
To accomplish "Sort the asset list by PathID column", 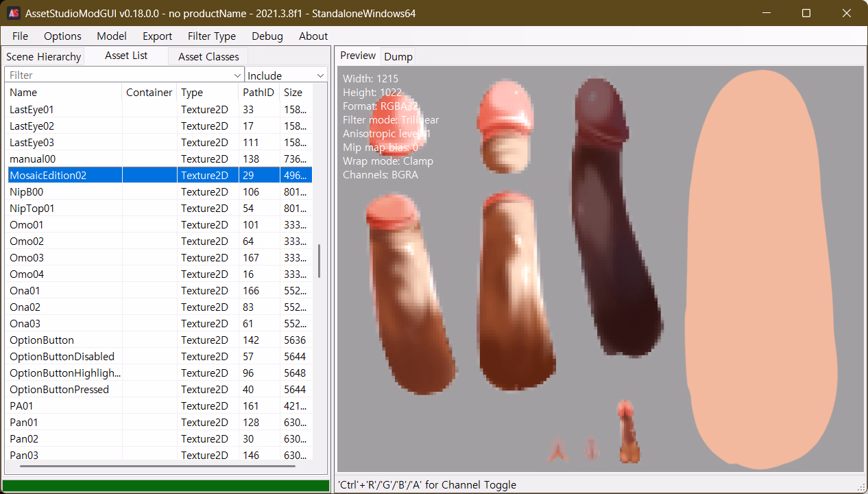I will 258,93.
